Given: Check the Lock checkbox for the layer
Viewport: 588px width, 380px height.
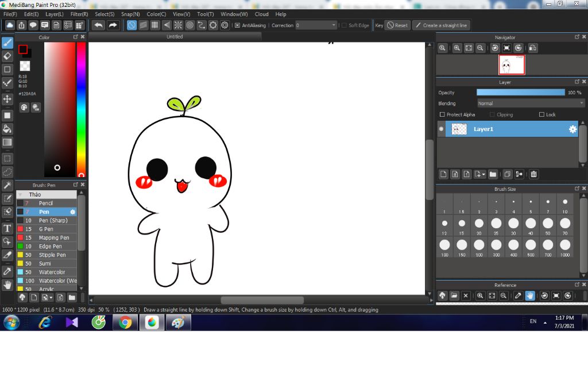Looking at the screenshot, I should (541, 114).
